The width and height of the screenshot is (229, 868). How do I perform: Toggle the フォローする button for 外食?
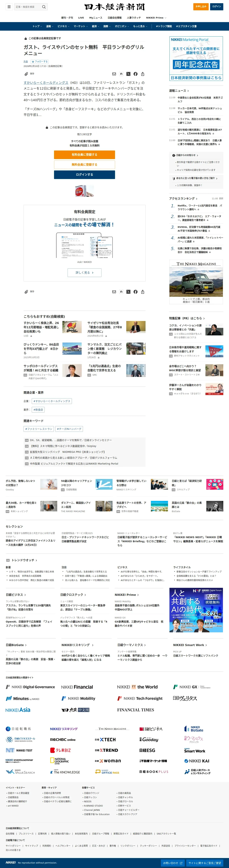[39, 62]
